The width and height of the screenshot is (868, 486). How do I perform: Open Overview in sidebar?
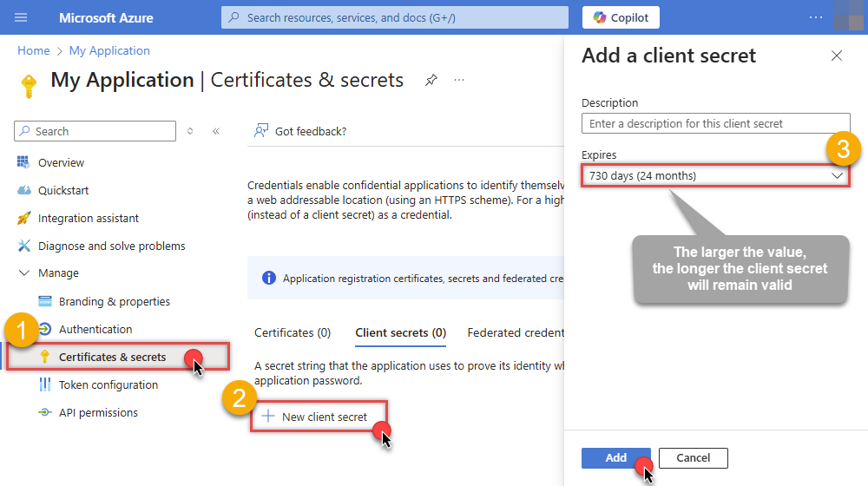tap(61, 163)
